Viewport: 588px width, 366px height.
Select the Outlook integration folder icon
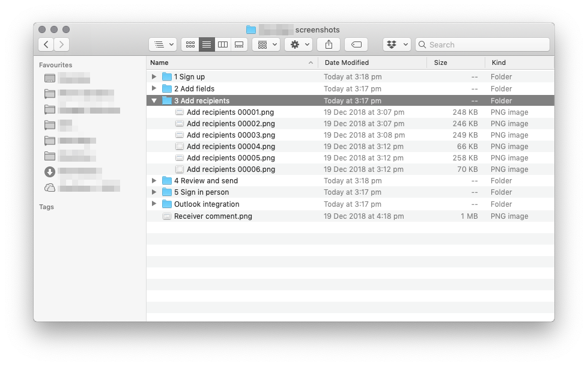pos(167,204)
